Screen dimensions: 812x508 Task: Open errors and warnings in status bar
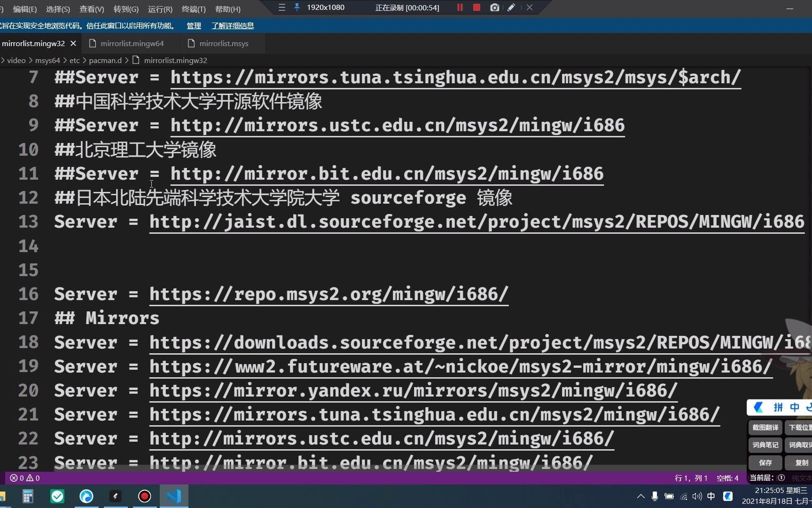tap(25, 478)
